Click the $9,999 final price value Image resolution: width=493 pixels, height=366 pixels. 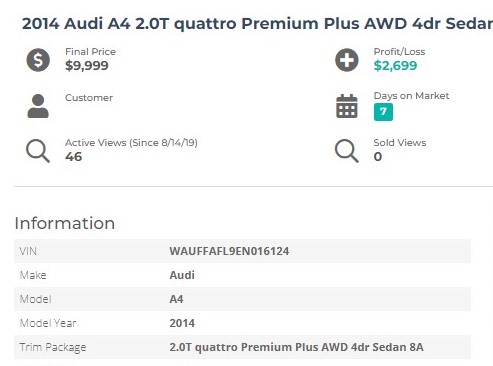(x=87, y=66)
